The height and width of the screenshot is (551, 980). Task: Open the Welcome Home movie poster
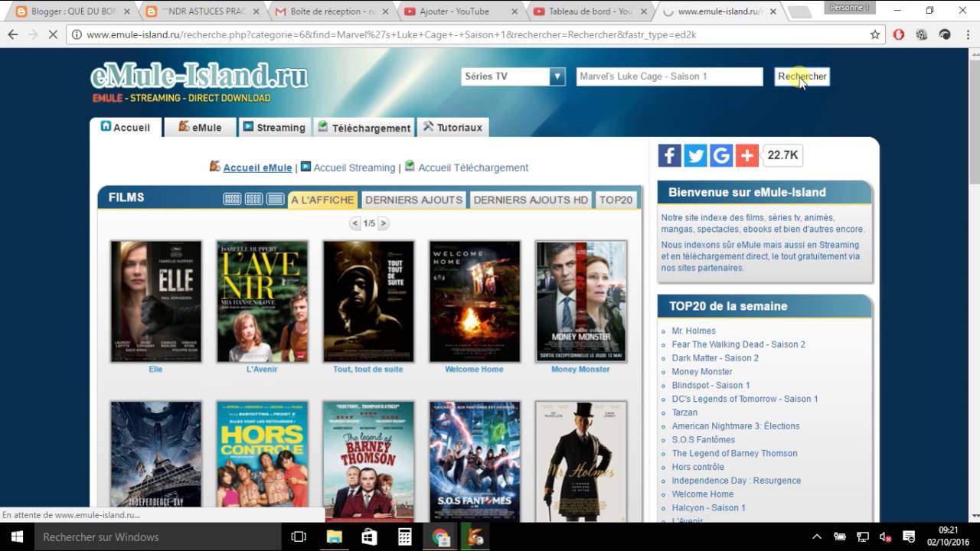475,302
